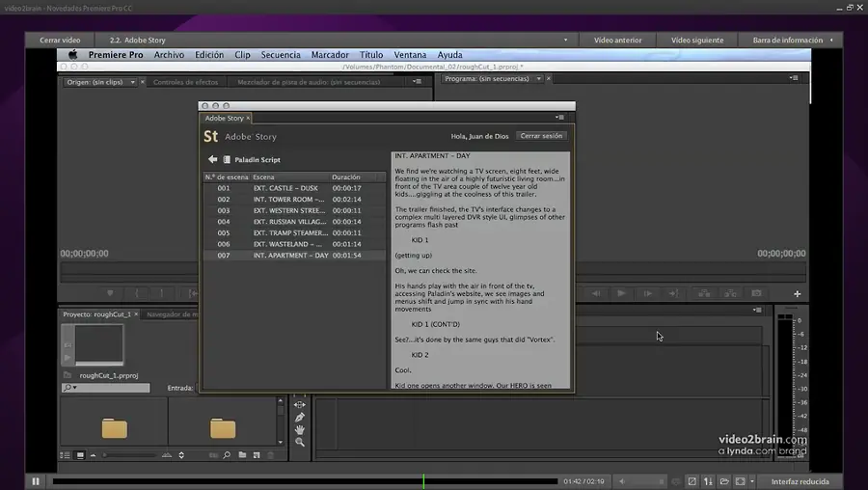The image size is (868, 490).
Task: Open the Marcador menu
Action: tap(330, 55)
